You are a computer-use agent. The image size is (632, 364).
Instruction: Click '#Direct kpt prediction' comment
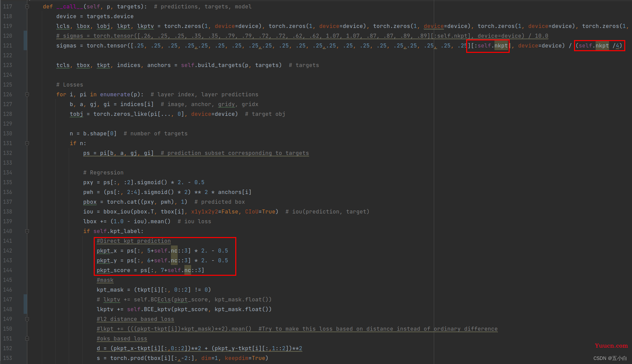pos(133,241)
